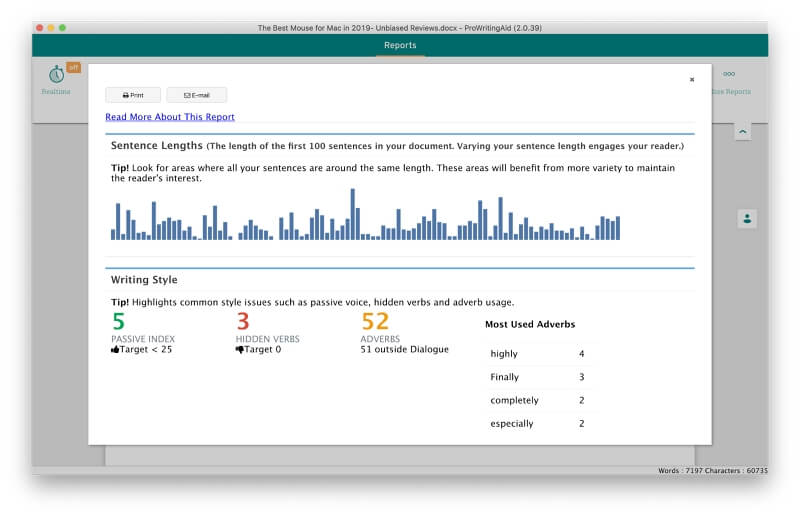Select the 'especially' adverb row
The image size is (800, 517).
(537, 424)
